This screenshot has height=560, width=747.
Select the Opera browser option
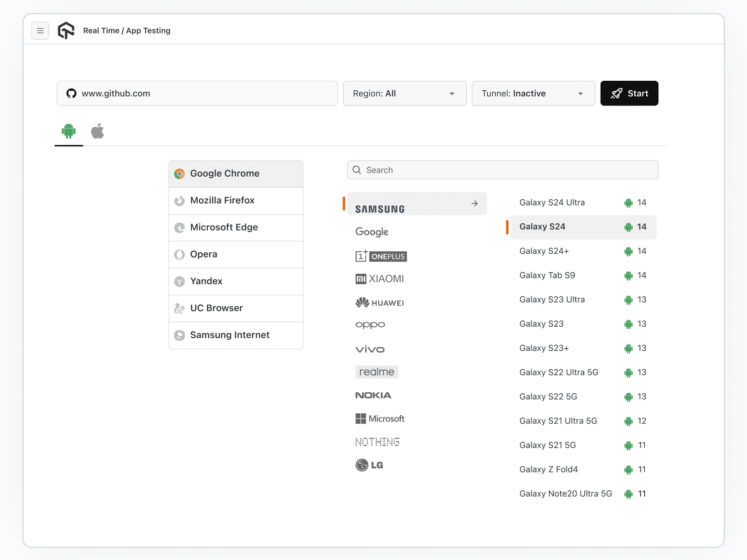pyautogui.click(x=236, y=254)
